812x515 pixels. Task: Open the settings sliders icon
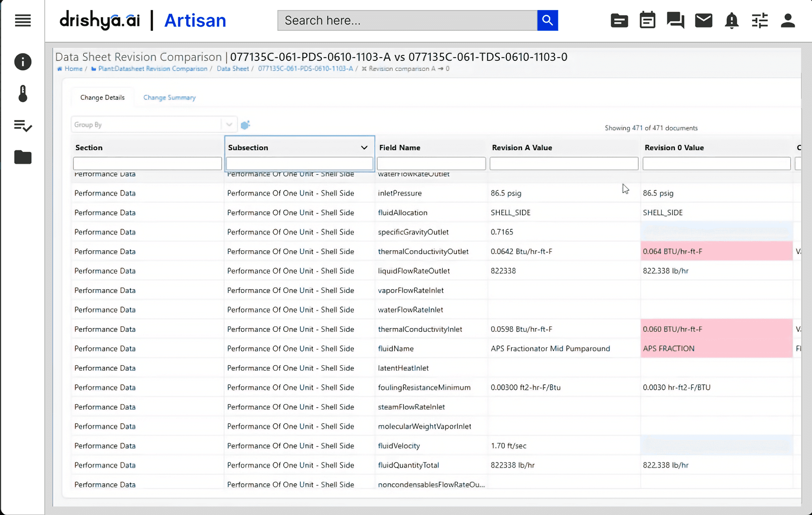coord(760,20)
